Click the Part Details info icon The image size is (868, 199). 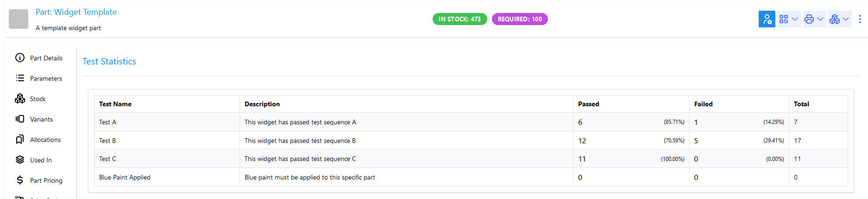20,58
